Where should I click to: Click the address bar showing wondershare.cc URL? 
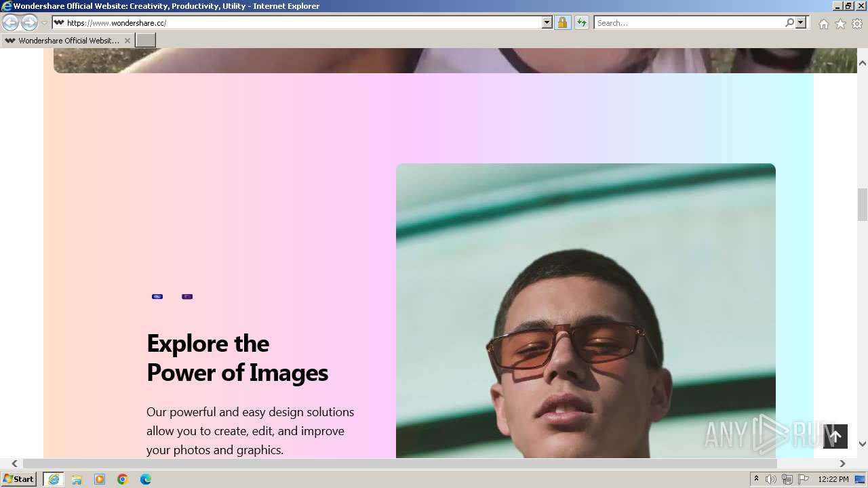[x=297, y=22]
